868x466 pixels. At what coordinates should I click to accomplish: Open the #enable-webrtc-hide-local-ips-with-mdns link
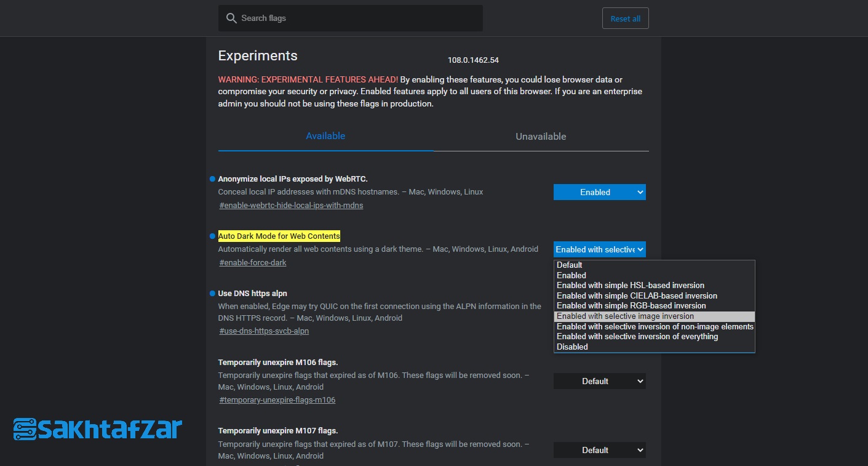(291, 206)
